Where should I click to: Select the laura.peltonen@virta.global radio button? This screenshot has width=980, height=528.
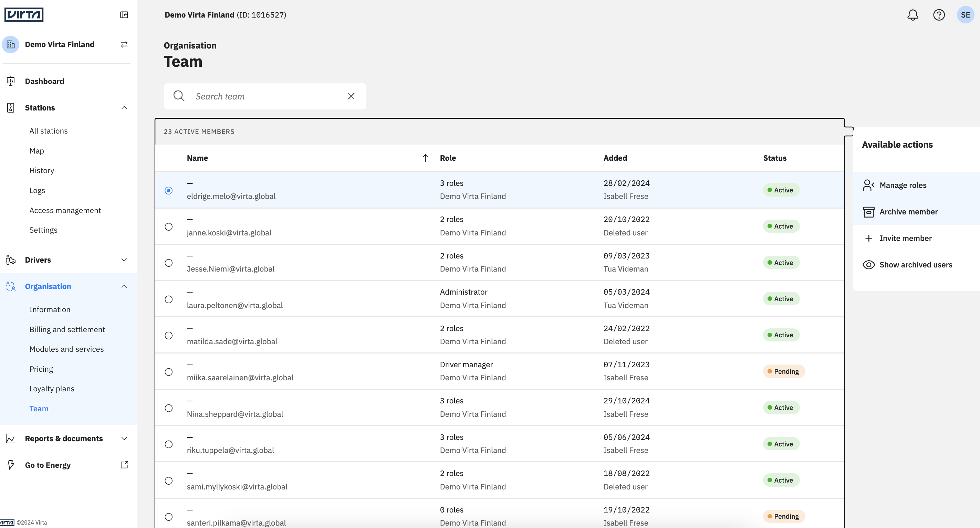click(x=168, y=299)
